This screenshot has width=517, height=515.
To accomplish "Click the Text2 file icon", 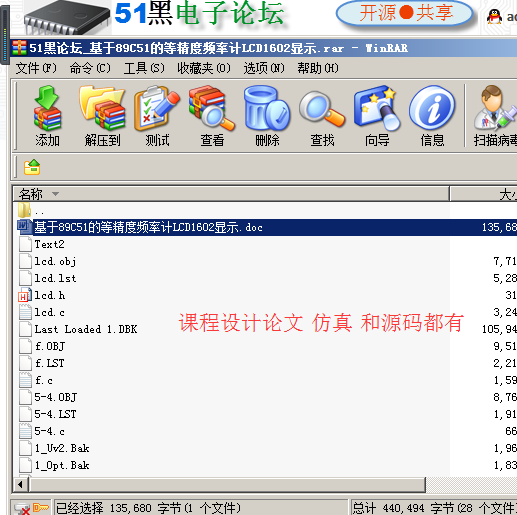I will [25, 244].
